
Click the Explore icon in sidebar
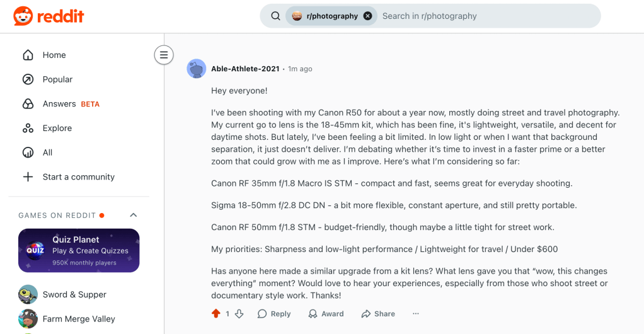click(x=28, y=128)
